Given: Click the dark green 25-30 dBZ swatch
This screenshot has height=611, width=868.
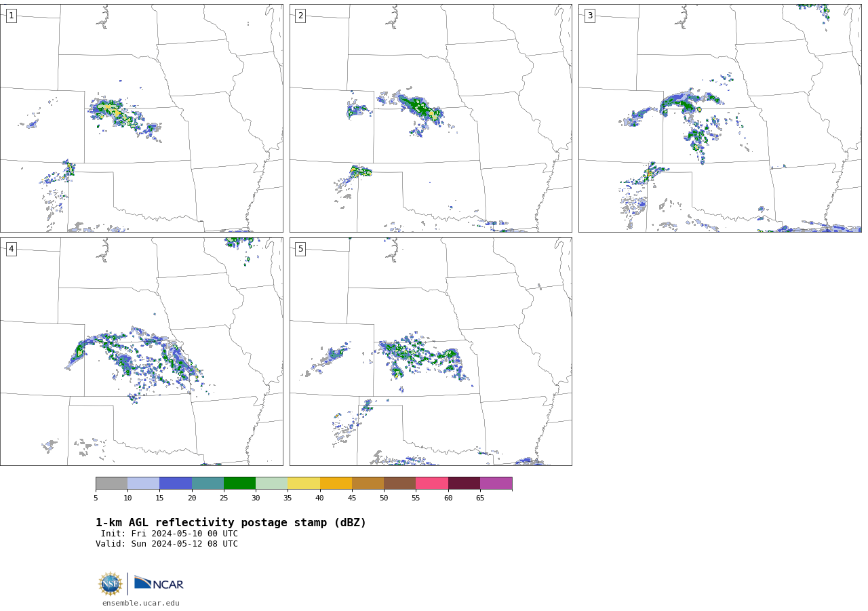Looking at the screenshot, I should (x=239, y=483).
